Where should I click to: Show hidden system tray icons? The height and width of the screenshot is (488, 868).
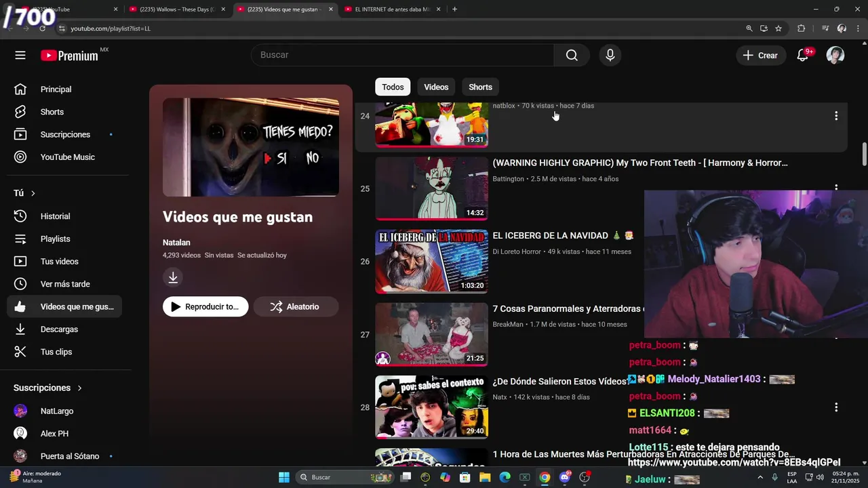point(762,477)
